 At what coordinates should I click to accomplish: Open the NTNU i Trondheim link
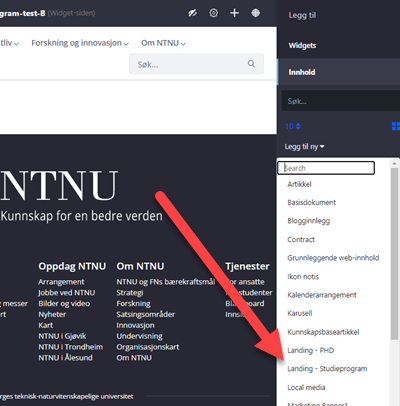(x=71, y=347)
